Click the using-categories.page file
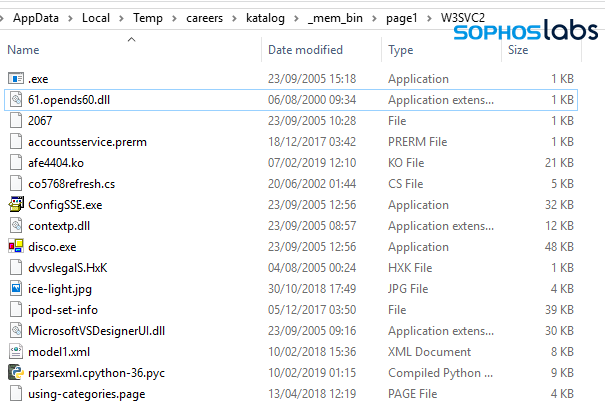The height and width of the screenshot is (410, 605). (x=86, y=393)
